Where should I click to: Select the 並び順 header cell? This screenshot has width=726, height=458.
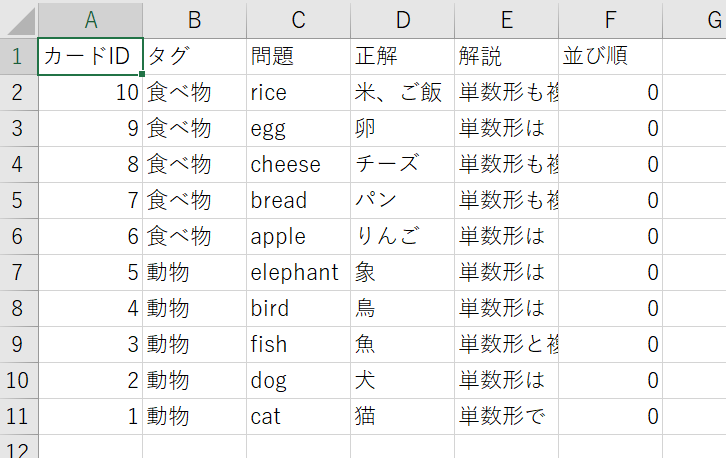[x=610, y=56]
